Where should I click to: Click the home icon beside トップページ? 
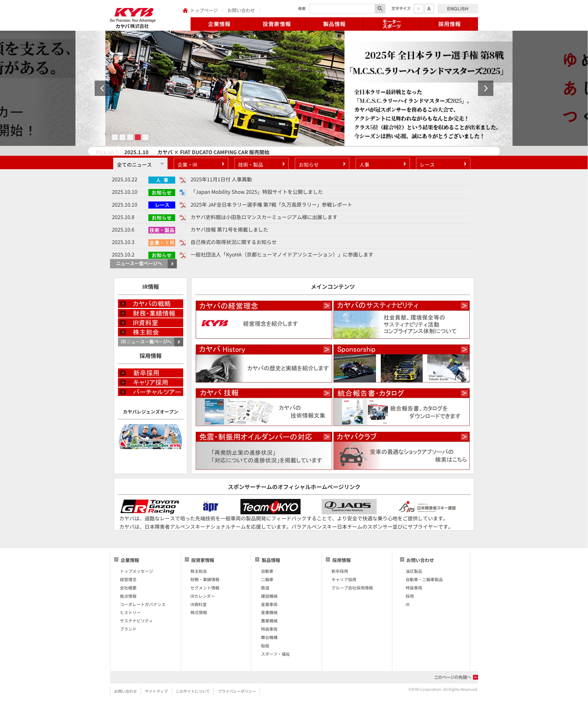[185, 10]
